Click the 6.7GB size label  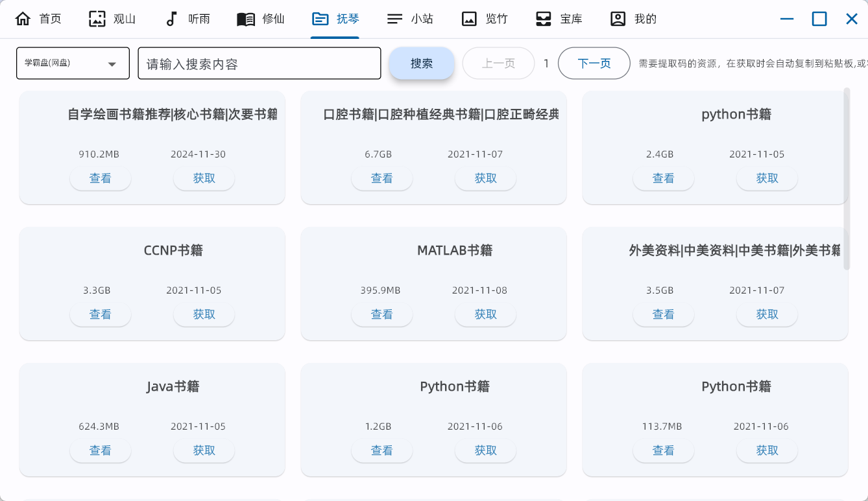click(378, 154)
